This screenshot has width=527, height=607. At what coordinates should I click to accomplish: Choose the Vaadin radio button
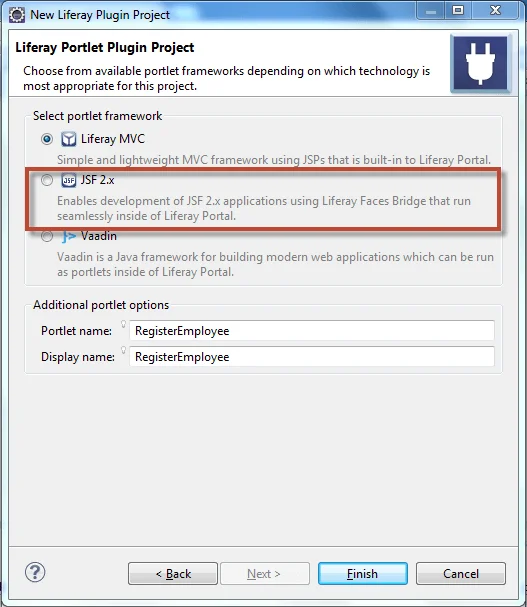coord(47,236)
